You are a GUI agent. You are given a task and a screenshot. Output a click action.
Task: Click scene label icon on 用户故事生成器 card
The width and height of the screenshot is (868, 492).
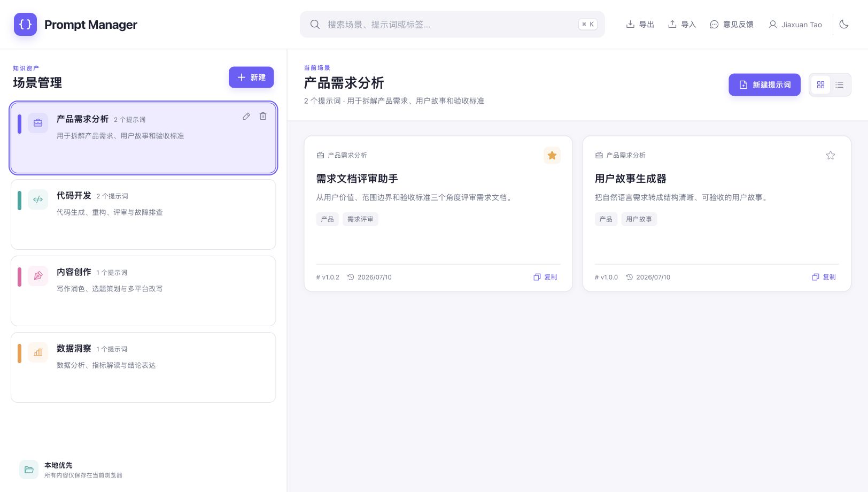pos(599,155)
